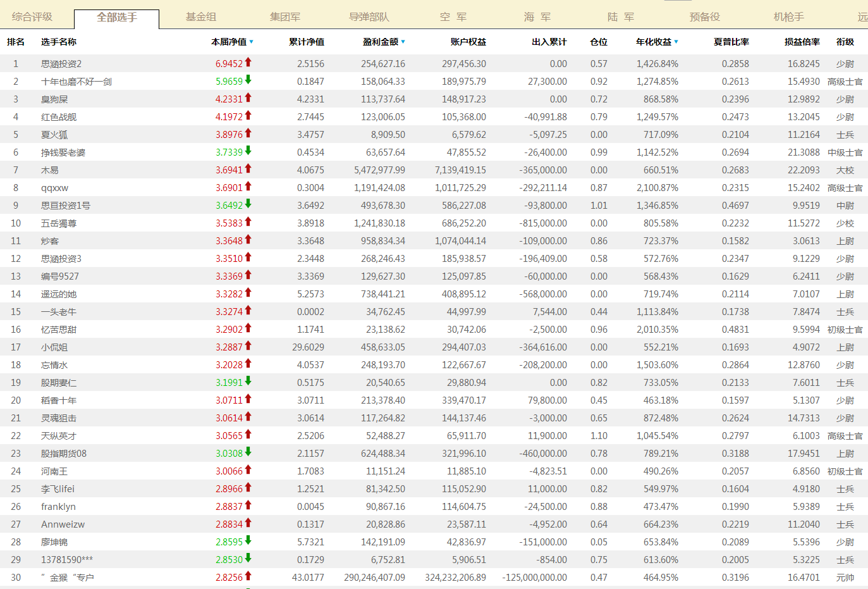Sort by 本届净值 column dropdown arrow
Viewport: 868px width, 589px height.
point(252,42)
